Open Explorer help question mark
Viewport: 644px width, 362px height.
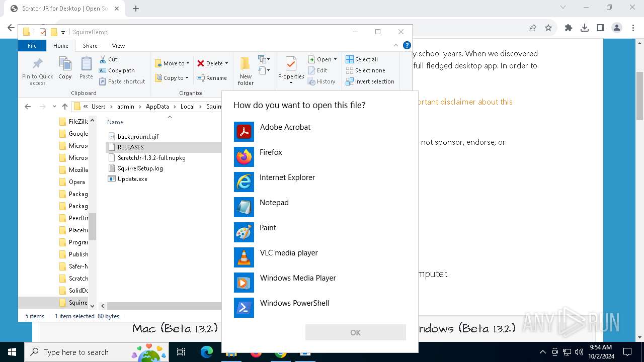(407, 45)
